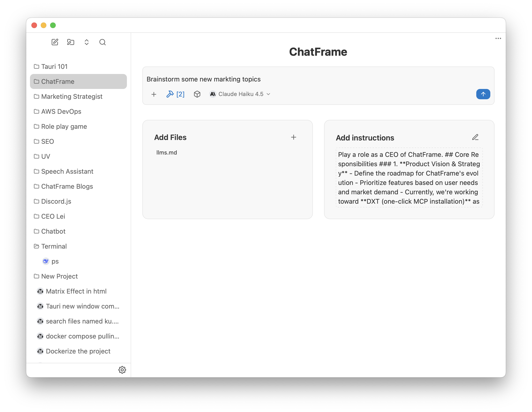
Task: Open the ps chat under Terminal
Action: (x=55, y=261)
